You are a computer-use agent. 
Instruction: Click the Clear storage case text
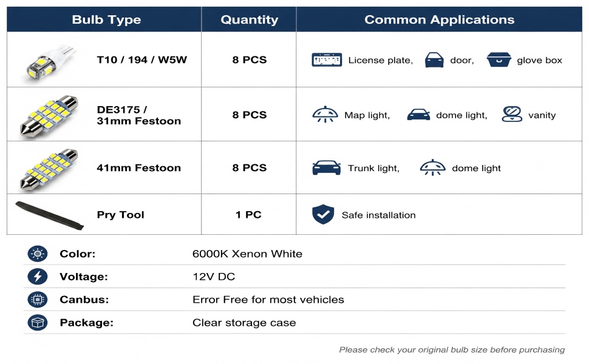tap(244, 323)
